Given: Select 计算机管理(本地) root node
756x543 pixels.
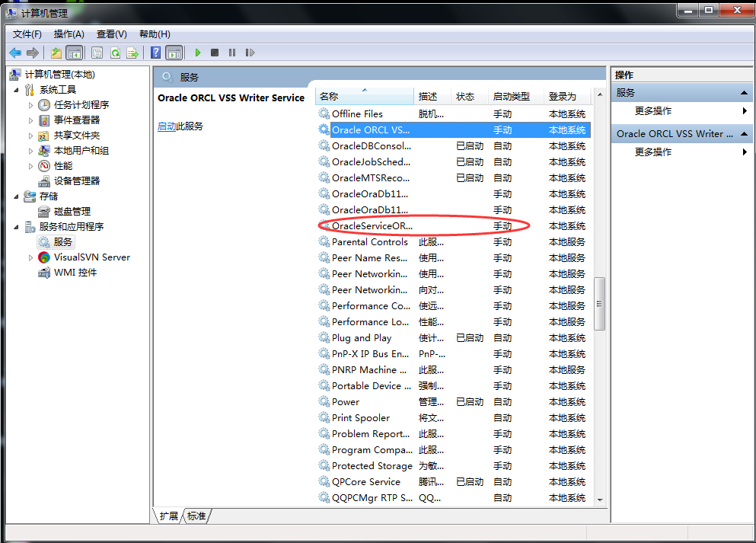Looking at the screenshot, I should click(x=60, y=75).
